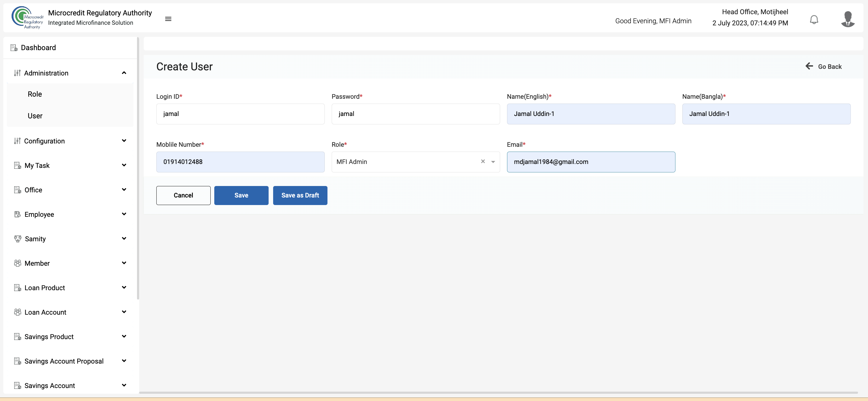Expand the Configuration chevron
Image resolution: width=868 pixels, height=401 pixels.
tap(124, 141)
